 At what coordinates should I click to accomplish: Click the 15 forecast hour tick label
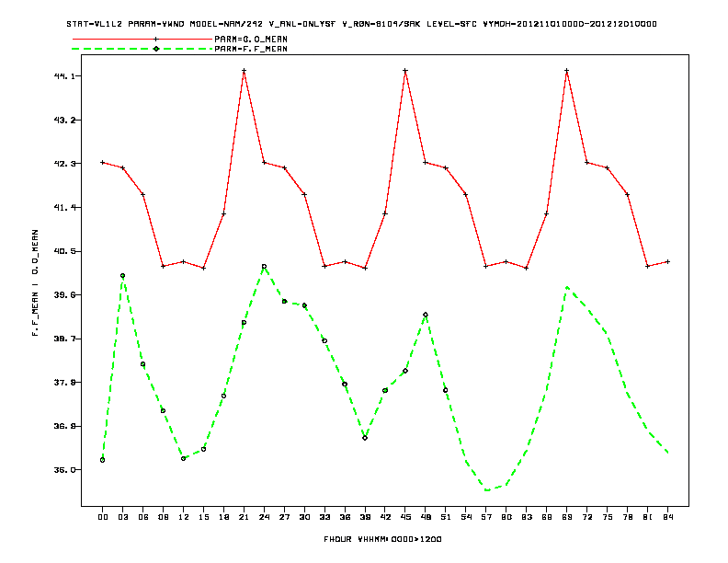click(x=203, y=517)
